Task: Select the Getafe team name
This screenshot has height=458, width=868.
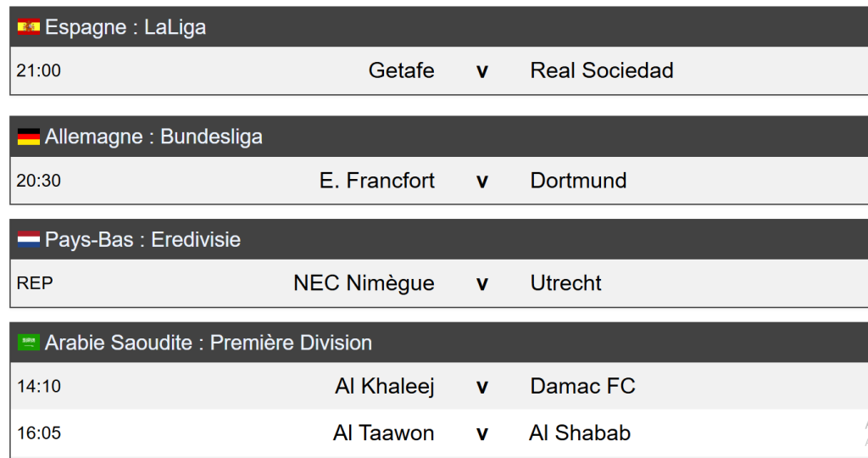Action: pos(401,70)
